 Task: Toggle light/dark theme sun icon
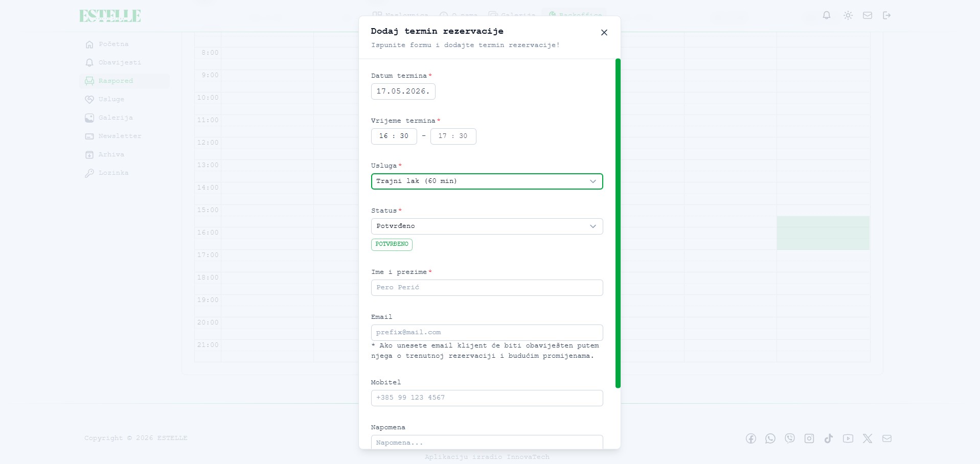tap(848, 15)
